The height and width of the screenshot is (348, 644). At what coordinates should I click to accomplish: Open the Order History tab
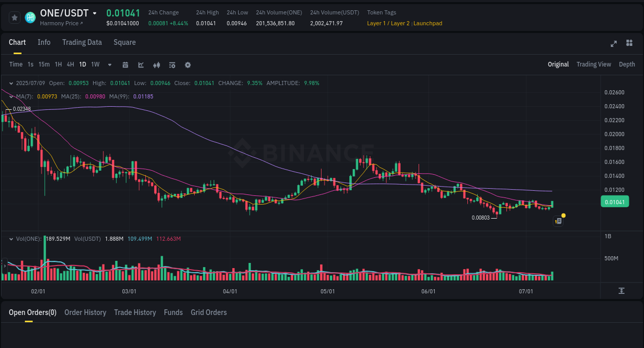point(85,312)
